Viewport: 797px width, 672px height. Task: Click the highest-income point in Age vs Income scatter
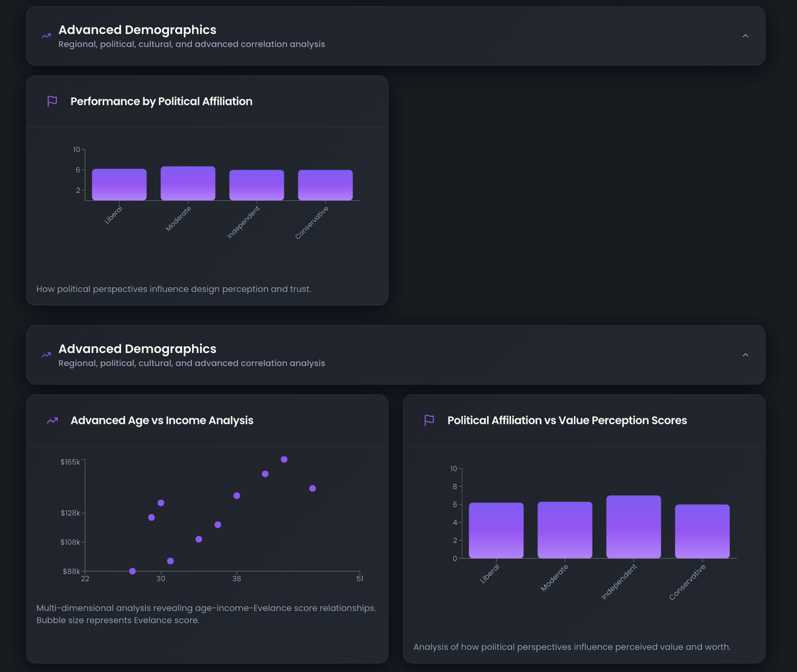click(284, 459)
